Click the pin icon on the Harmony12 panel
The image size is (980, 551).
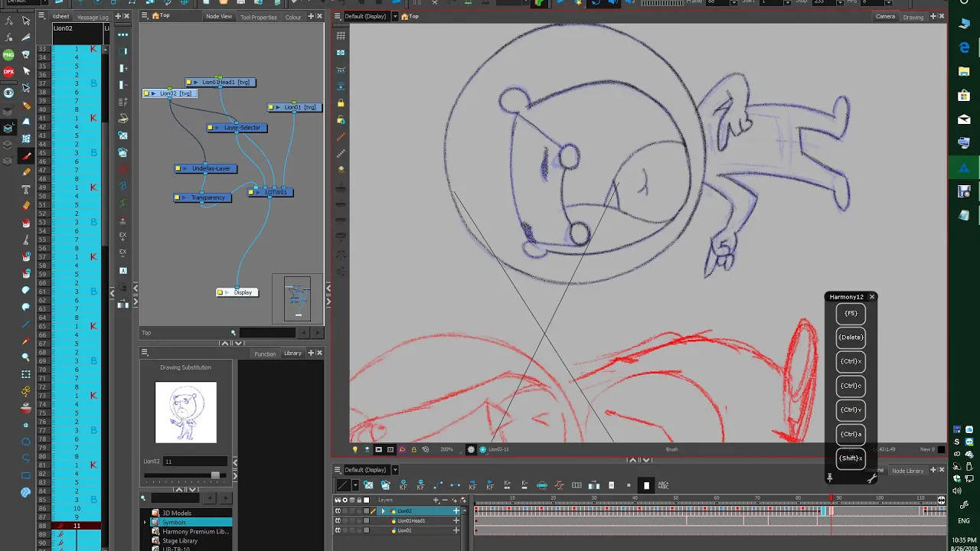[829, 478]
